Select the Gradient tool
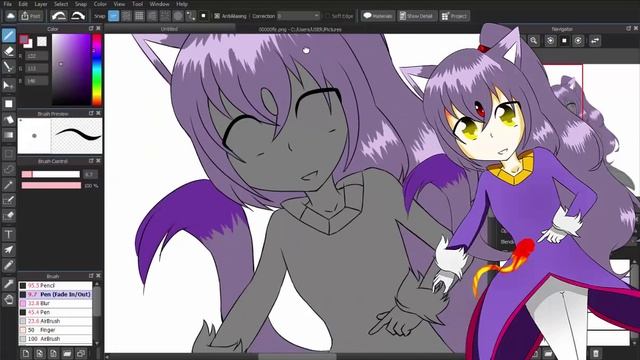This screenshot has height=360, width=640. [9, 135]
